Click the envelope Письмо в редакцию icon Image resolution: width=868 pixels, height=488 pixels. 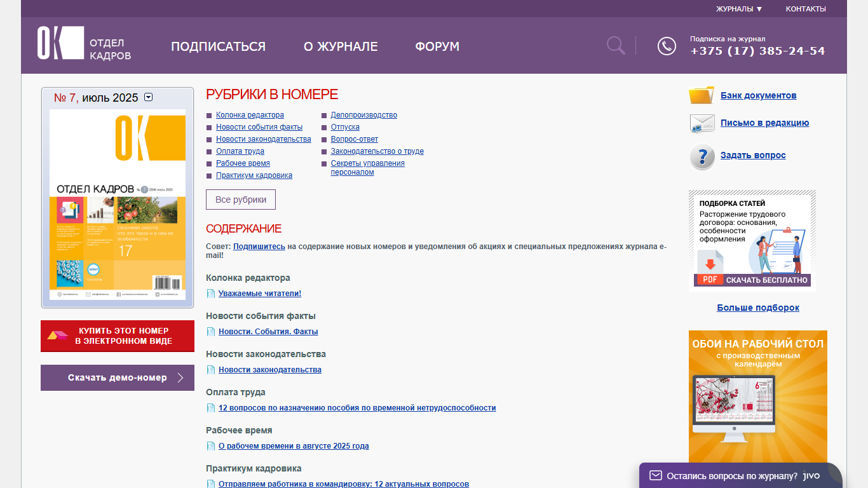click(702, 123)
